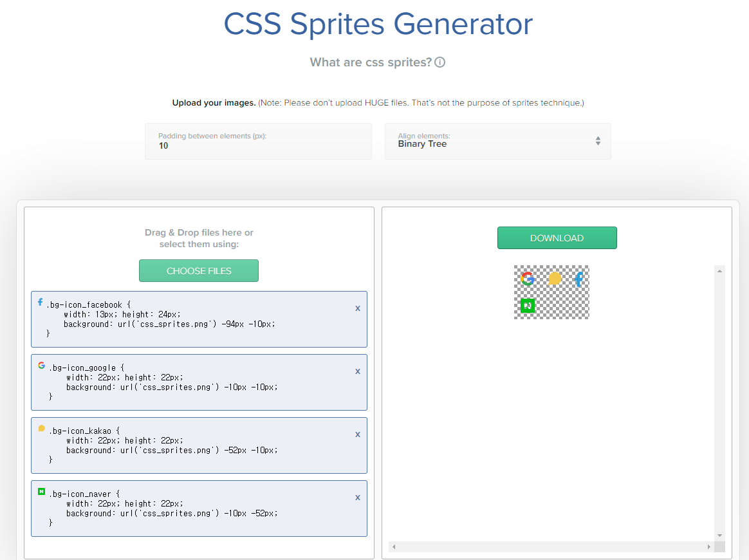The image size is (749, 560).
Task: Click the DOWNLOAD button
Action: point(557,238)
